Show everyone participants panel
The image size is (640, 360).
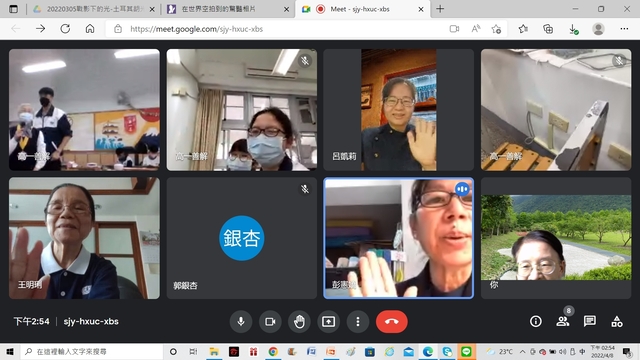[x=562, y=322]
